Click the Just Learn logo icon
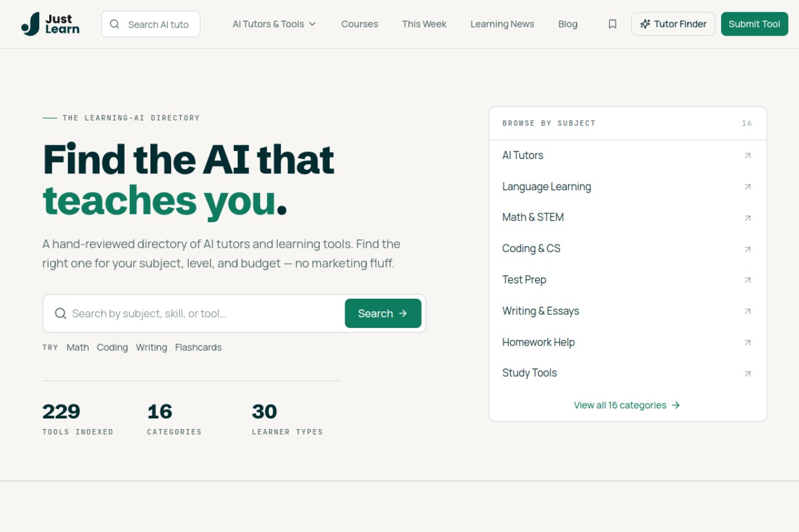 31,24
